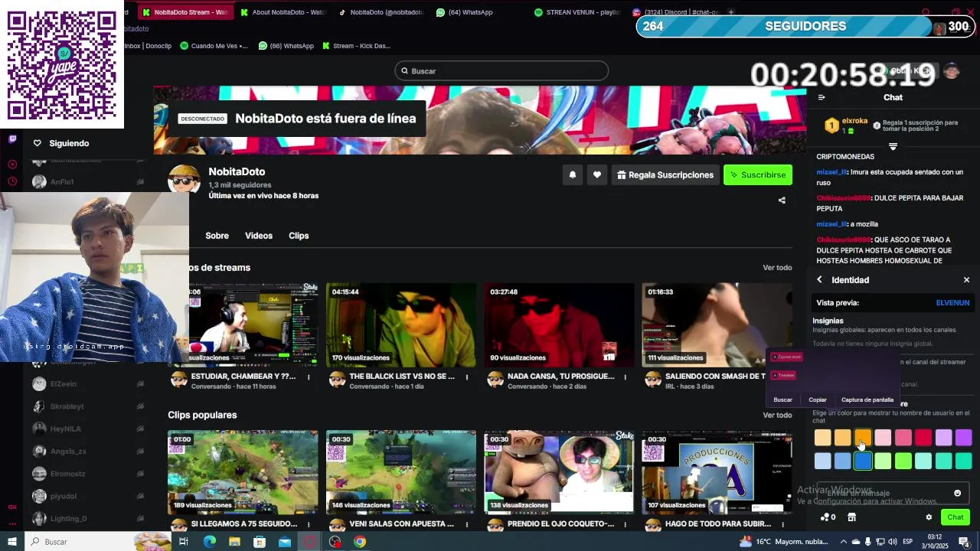Launch Microsoft Edge from taskbar
Image resolution: width=980 pixels, height=551 pixels.
pos(209,542)
